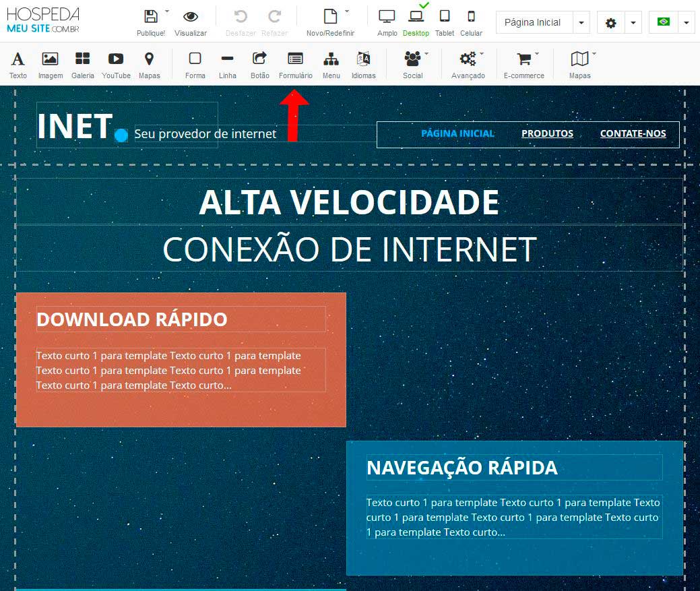Image resolution: width=700 pixels, height=591 pixels.
Task: Open Novo/Redefinir page icon
Action: pos(330,17)
